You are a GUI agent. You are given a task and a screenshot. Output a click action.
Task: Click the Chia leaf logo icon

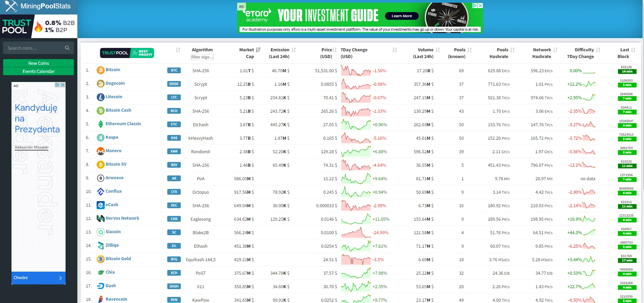point(100,273)
